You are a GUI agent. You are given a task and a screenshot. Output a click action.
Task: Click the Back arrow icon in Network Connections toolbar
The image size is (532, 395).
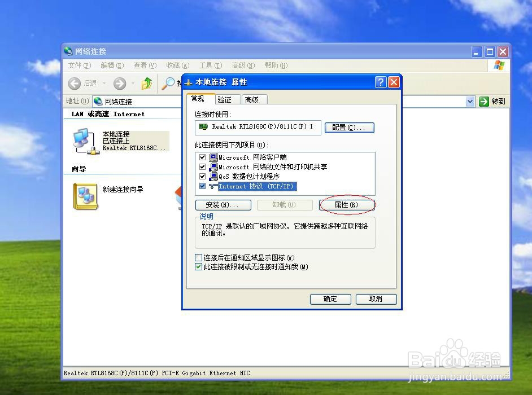pyautogui.click(x=75, y=84)
